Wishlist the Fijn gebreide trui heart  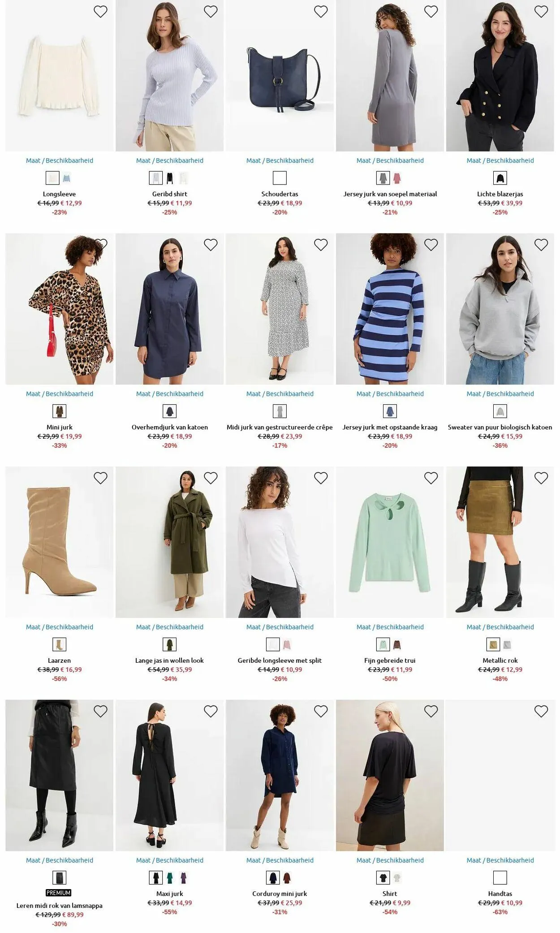click(431, 478)
